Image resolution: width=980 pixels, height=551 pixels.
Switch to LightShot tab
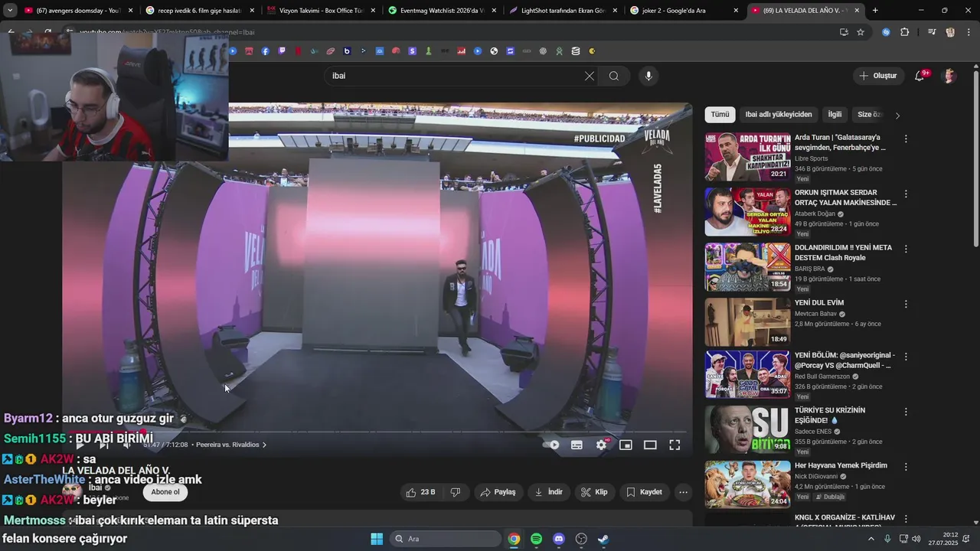[x=562, y=11]
